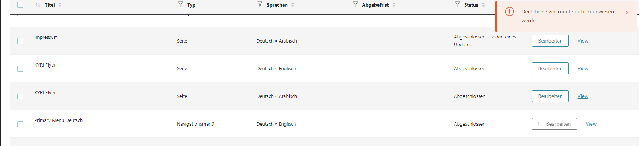
Task: Click Bearbeiten for the Impressum row
Action: 550,41
